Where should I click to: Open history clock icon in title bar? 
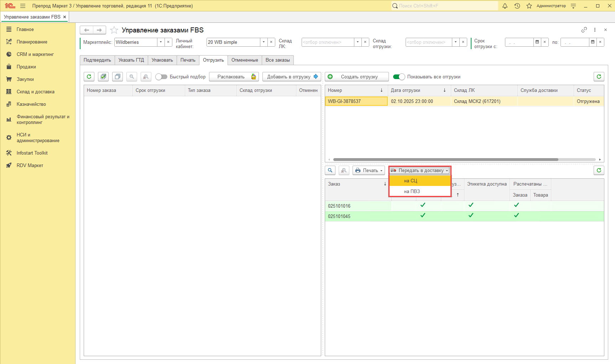point(517,6)
